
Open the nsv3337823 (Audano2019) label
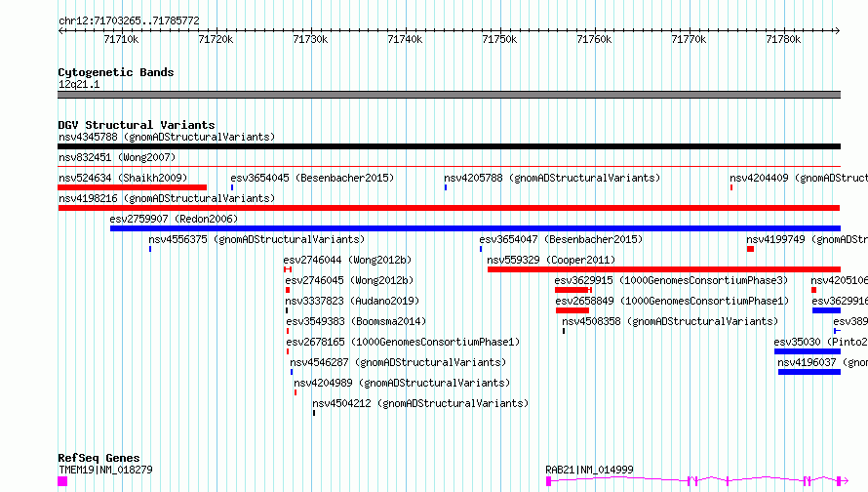(352, 301)
